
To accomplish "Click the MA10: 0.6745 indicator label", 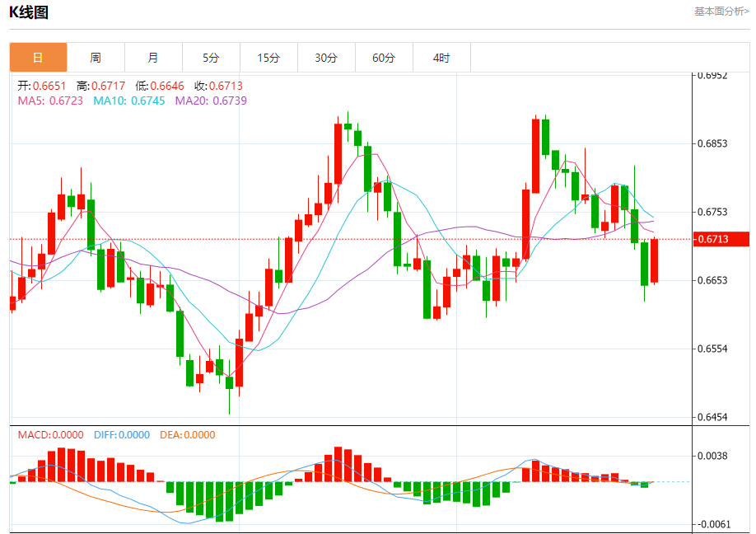I will tap(128, 101).
